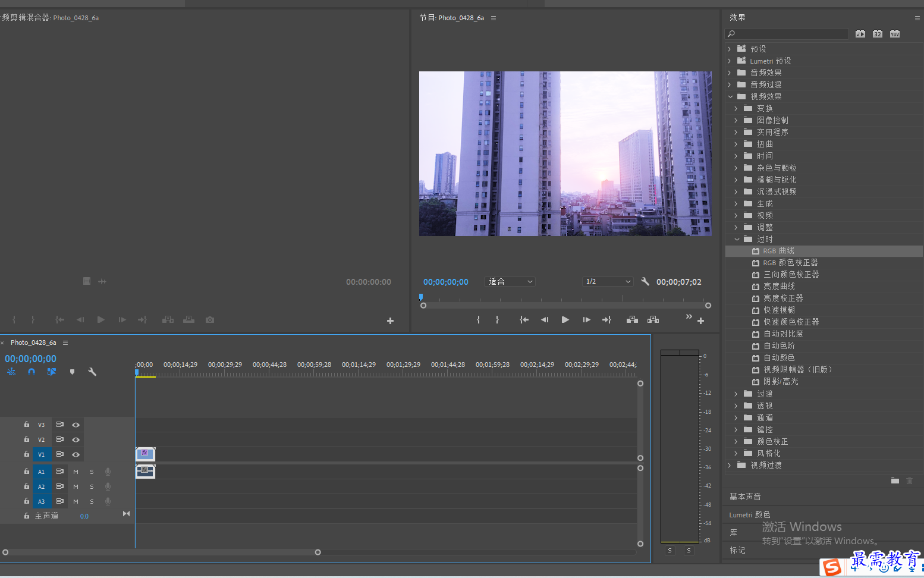The image size is (924, 578).
Task: Toggle A1 voice-over record microphone
Action: point(108,472)
